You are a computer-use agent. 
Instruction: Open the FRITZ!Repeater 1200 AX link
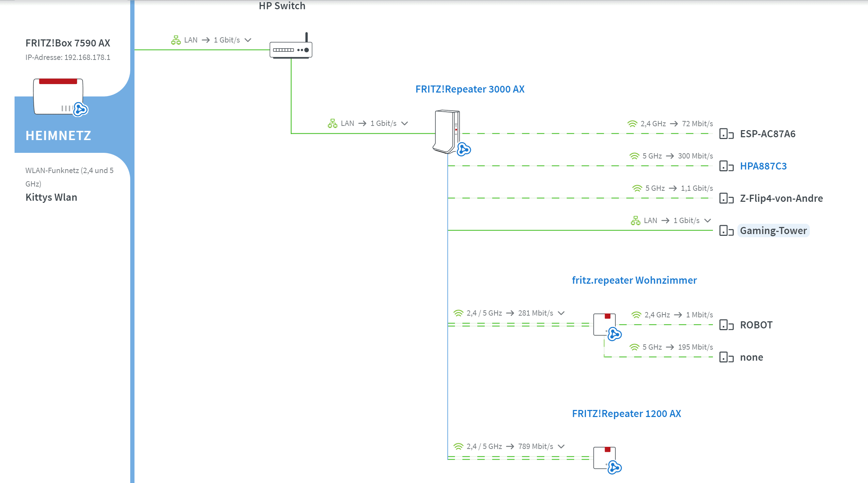click(x=626, y=414)
